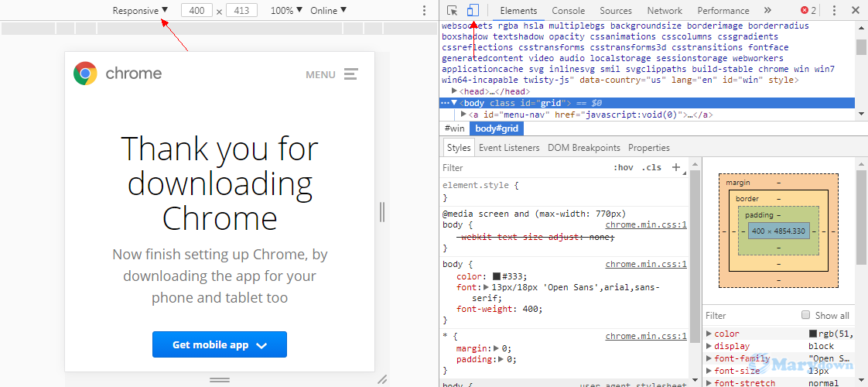Toggle the :hov element state panel
This screenshot has width=868, height=387.
(623, 167)
